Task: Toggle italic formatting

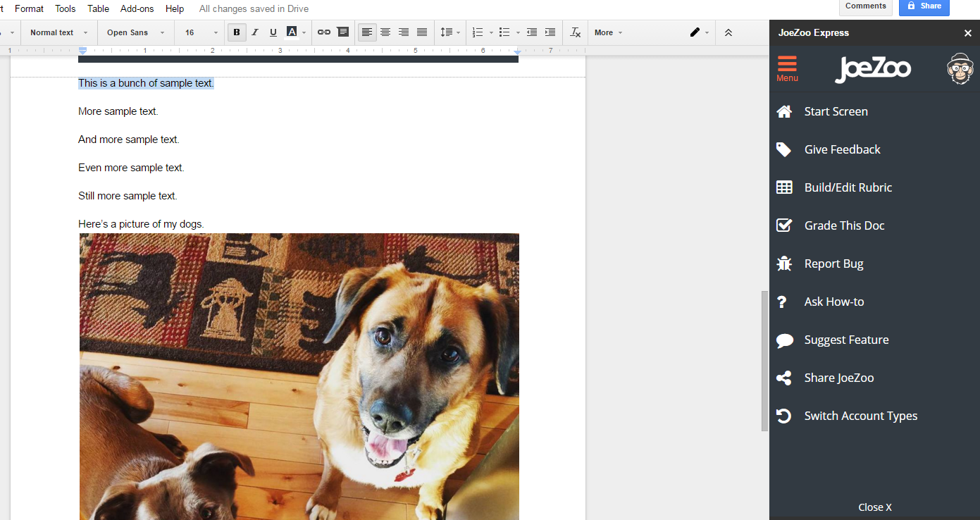Action: pos(255,32)
